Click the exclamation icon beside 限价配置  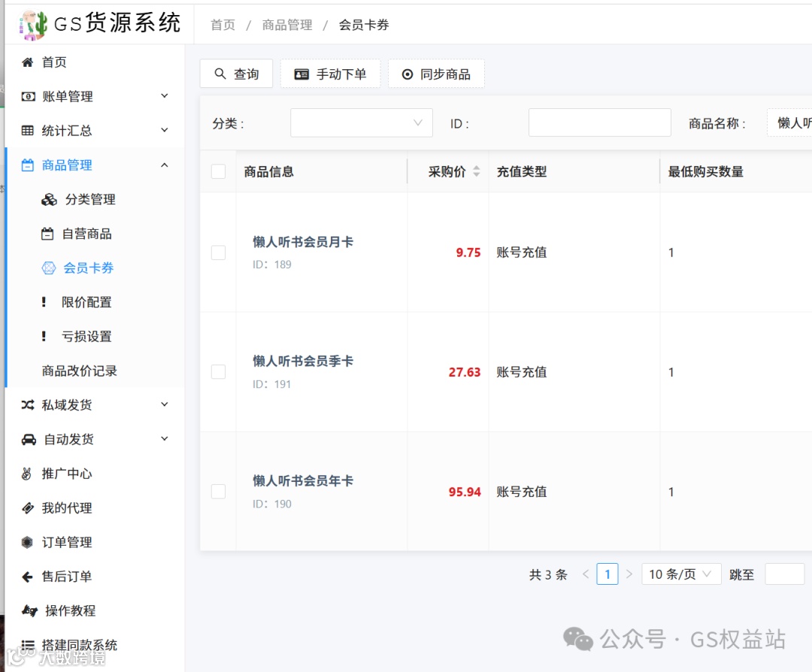pos(44,302)
